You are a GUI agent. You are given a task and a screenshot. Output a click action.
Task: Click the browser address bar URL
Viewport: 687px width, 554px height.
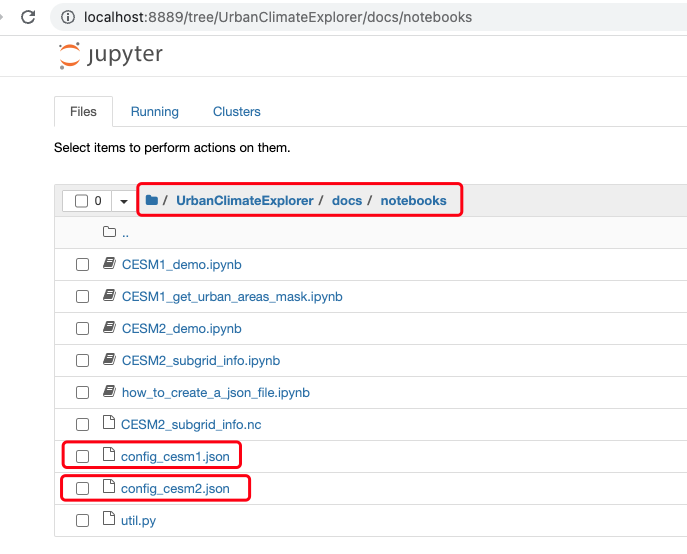[x=278, y=17]
